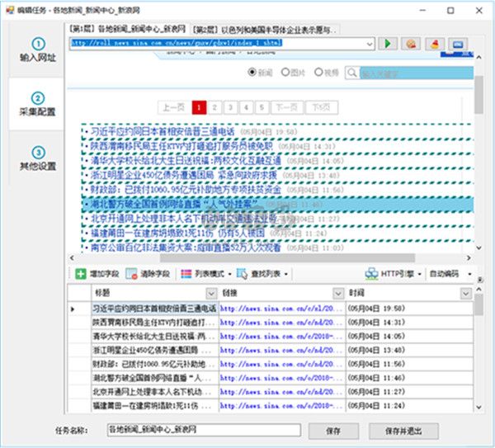495x448 pixels.
Task: Click the 任务名称 text field
Action: [x=203, y=430]
